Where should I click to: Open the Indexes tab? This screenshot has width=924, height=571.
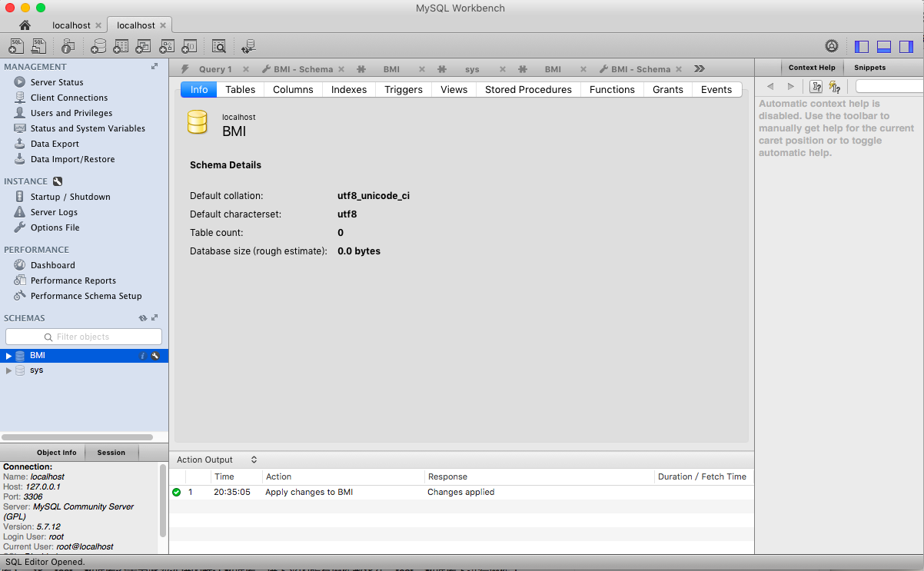point(349,90)
